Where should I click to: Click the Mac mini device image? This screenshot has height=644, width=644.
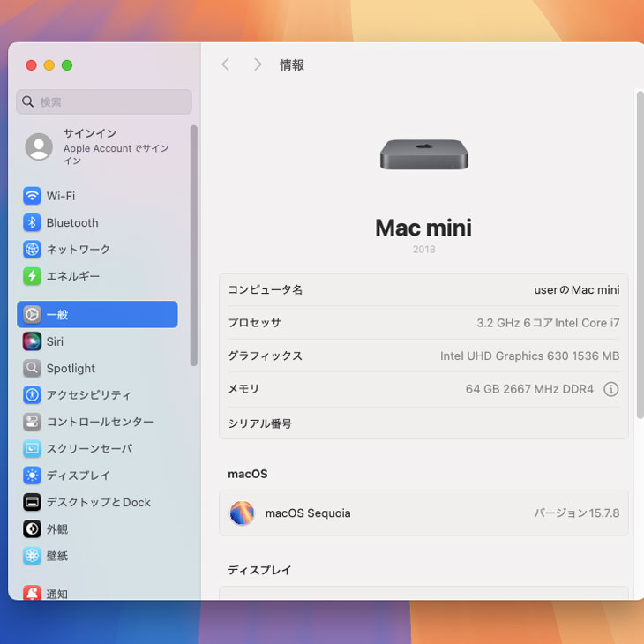(x=423, y=154)
